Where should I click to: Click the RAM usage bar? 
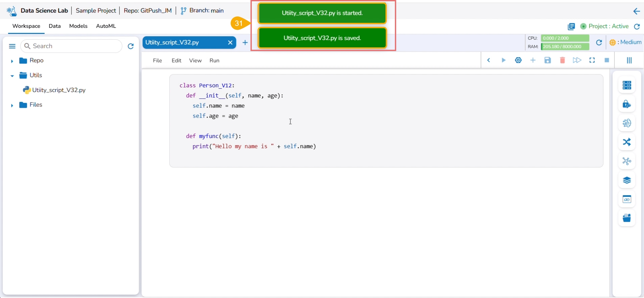565,47
